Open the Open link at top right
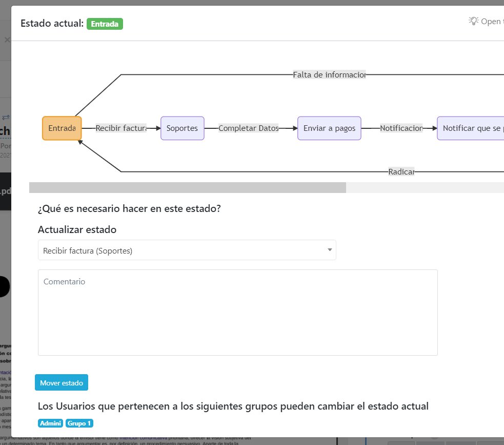The width and height of the screenshot is (504, 445). pyautogui.click(x=491, y=22)
